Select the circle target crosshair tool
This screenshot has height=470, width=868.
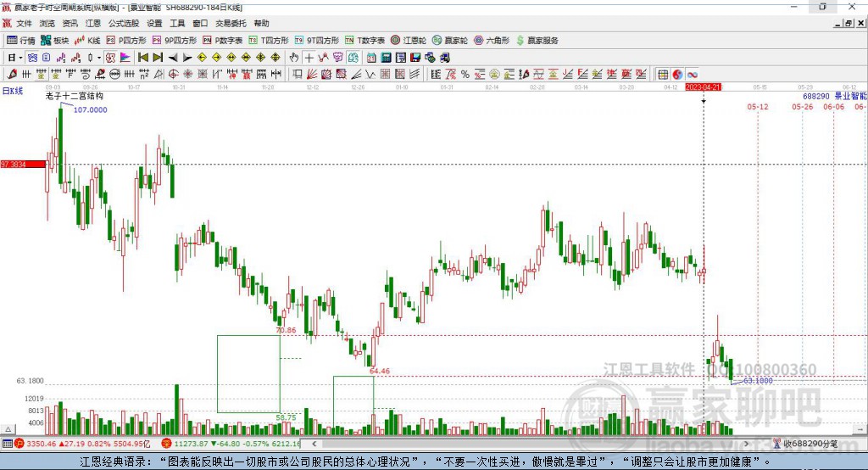click(x=173, y=75)
